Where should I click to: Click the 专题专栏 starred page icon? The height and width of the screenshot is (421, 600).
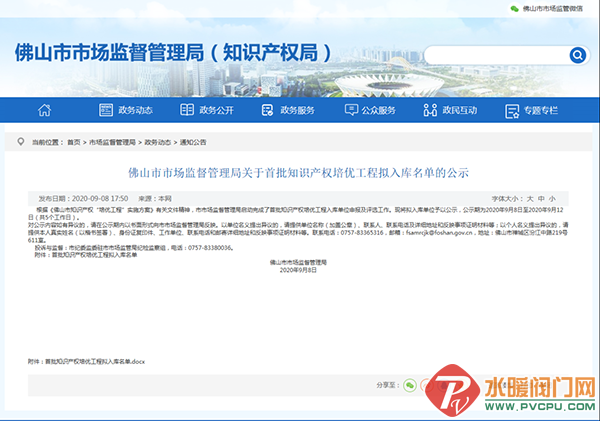[x=512, y=111]
